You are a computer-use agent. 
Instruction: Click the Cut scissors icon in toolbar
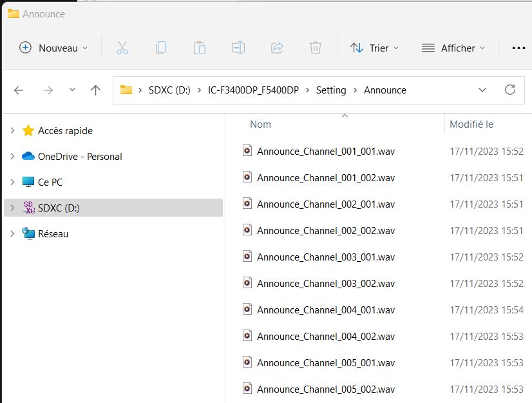tap(122, 48)
